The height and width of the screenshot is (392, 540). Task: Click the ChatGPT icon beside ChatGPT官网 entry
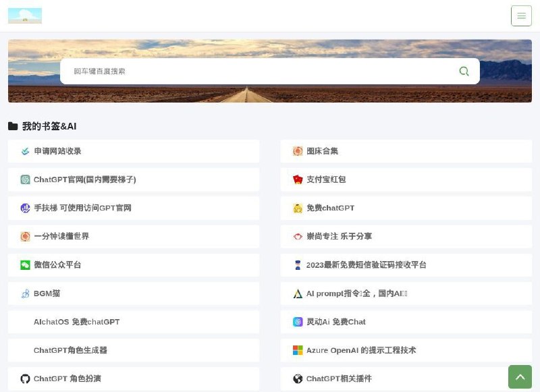pyautogui.click(x=25, y=179)
